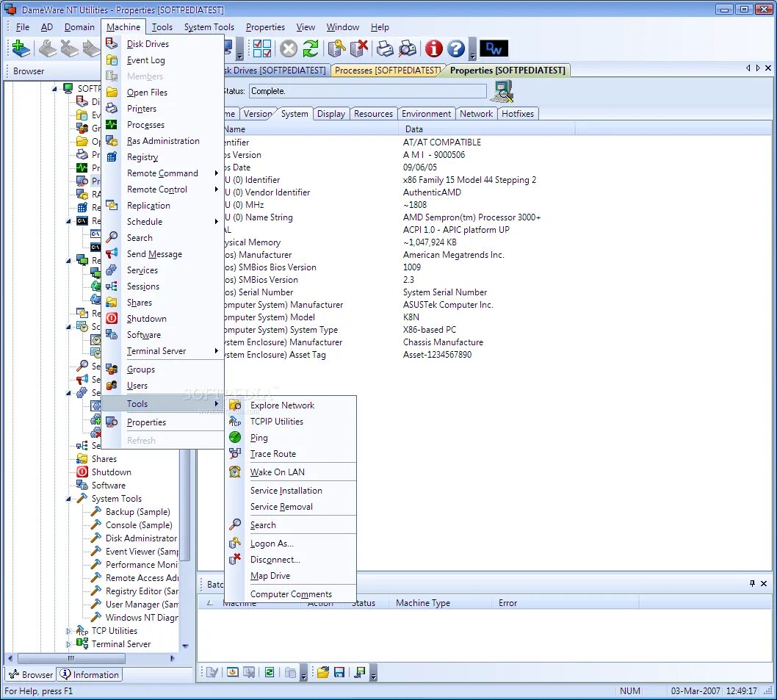Click the Search magnifier icon in Machine menu

point(112,237)
